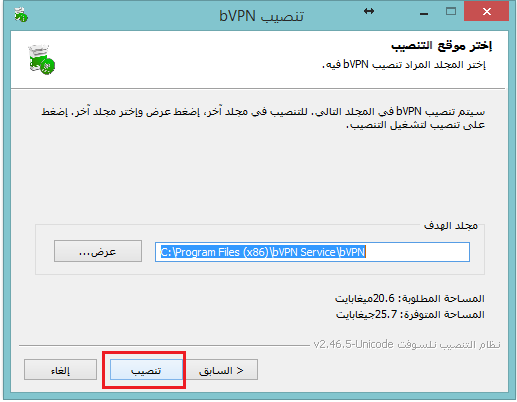Click the available space text showing 25.7

(410, 314)
